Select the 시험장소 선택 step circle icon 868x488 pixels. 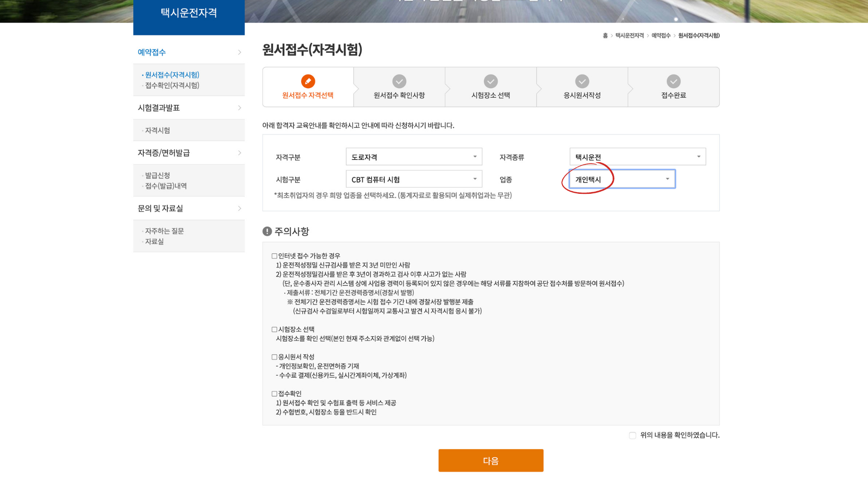(x=491, y=81)
